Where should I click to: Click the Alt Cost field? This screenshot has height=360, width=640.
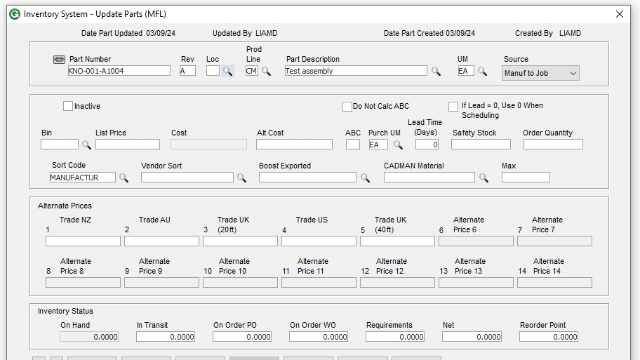(294, 144)
